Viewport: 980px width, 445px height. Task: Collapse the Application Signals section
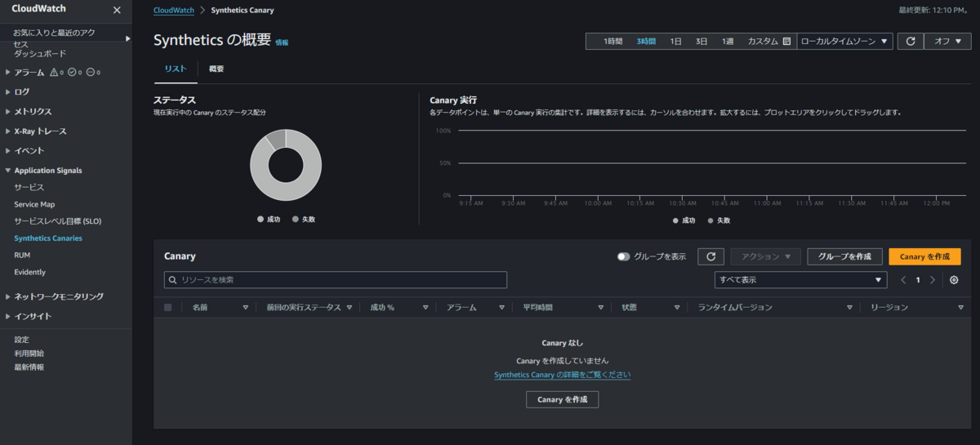7,171
